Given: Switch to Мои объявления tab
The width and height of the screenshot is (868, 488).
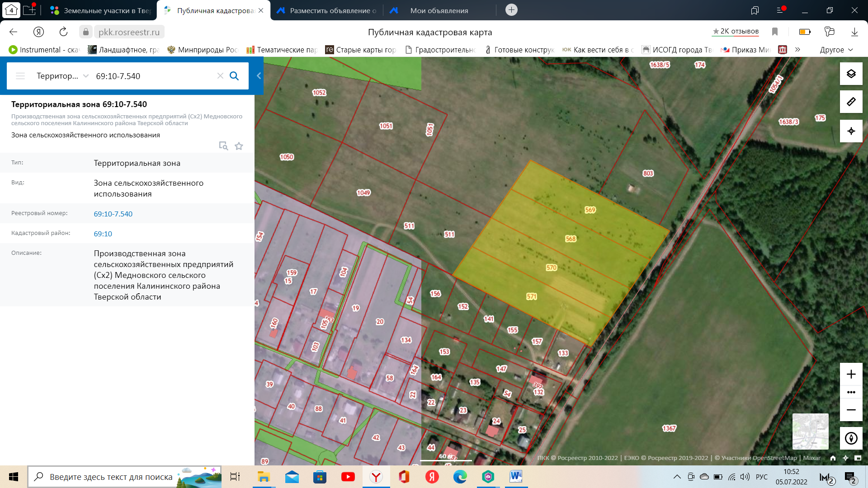Looking at the screenshot, I should click(x=439, y=10).
